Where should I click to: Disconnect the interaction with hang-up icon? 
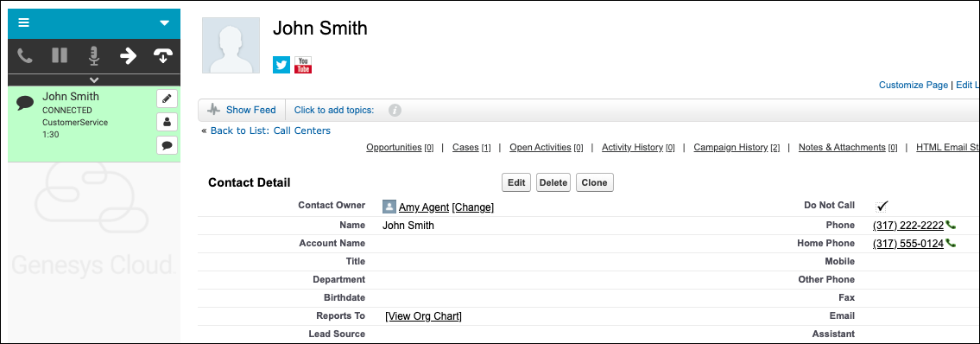point(162,55)
